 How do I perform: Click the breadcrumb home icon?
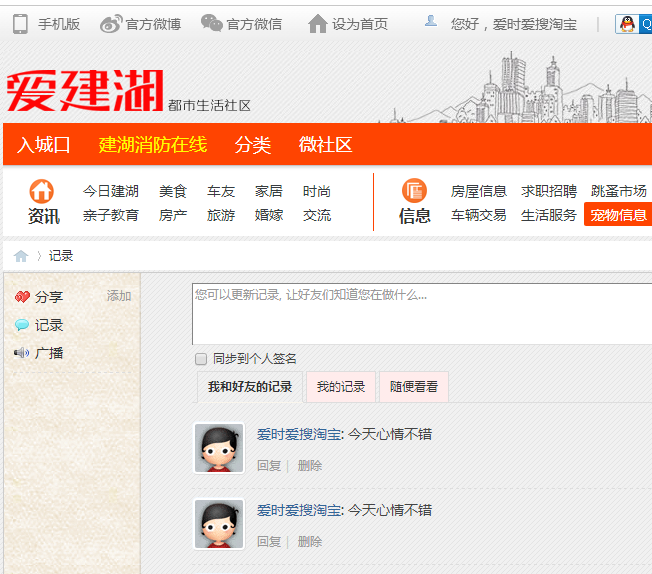[x=21, y=256]
